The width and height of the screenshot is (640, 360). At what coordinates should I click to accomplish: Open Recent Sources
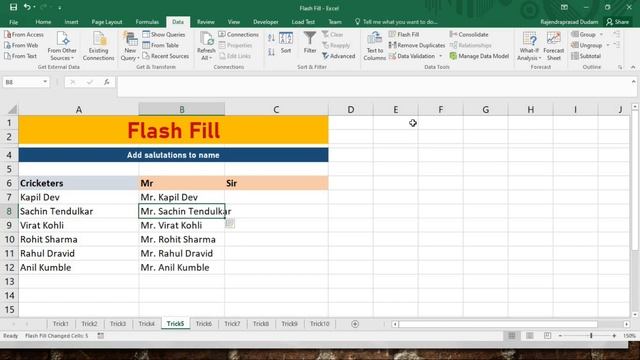click(165, 56)
